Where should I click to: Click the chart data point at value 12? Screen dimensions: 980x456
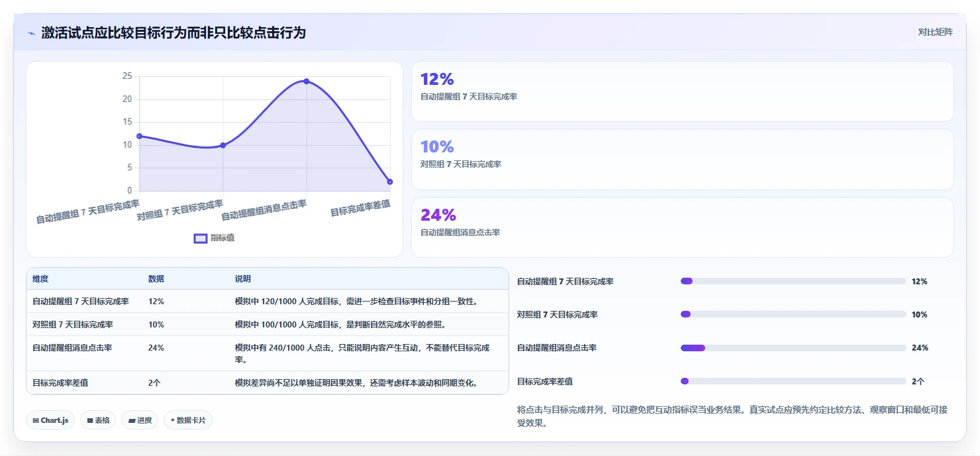pos(139,136)
